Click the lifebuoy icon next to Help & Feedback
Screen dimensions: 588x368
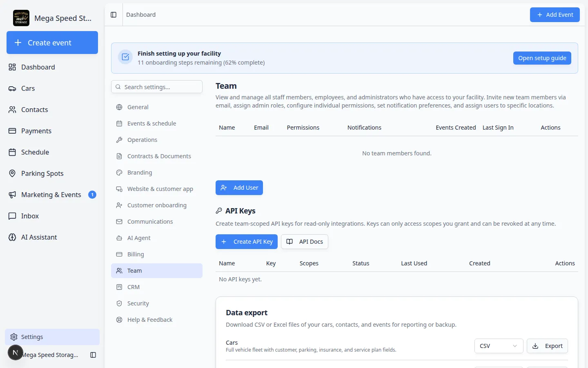point(119,320)
